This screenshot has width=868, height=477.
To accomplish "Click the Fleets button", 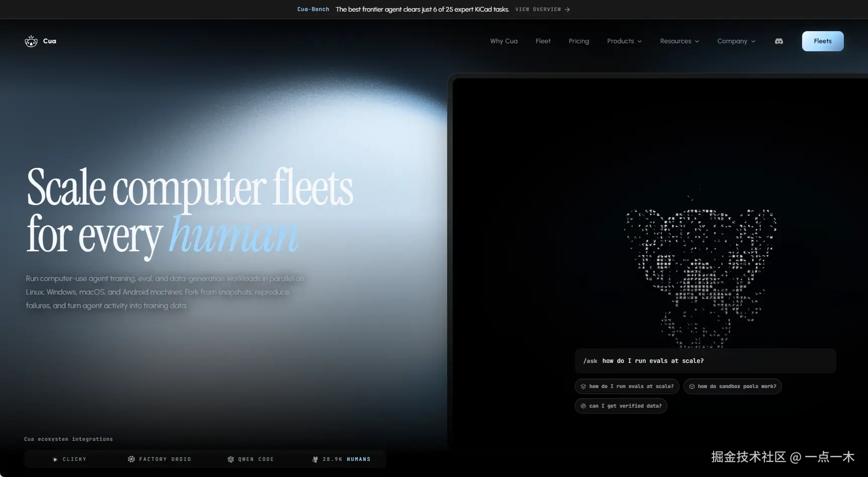I will pyautogui.click(x=823, y=41).
